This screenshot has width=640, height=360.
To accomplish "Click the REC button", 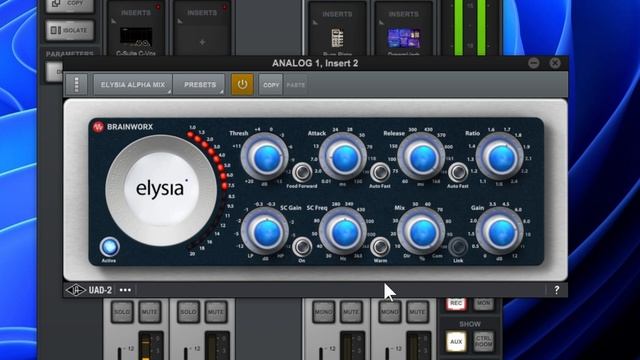I will tap(456, 304).
